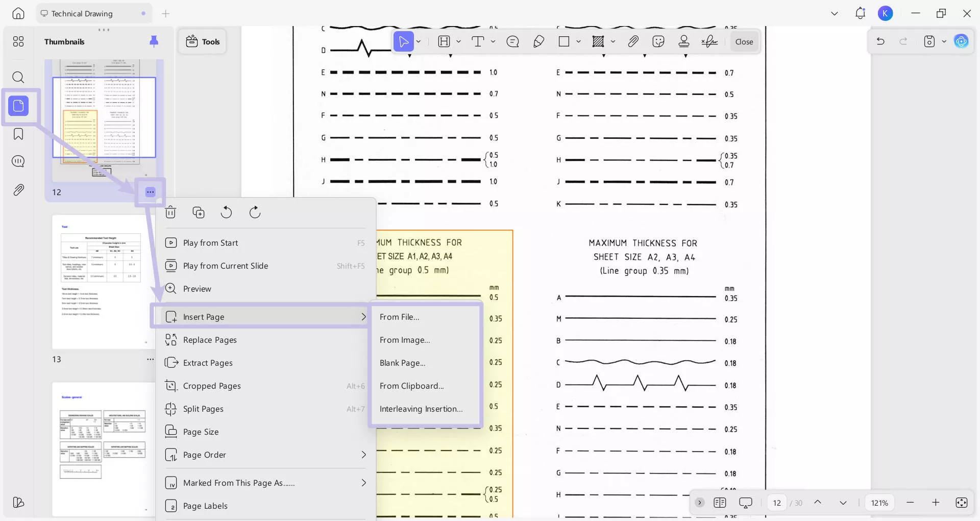This screenshot has width=980, height=521.
Task: Select the Insert Page menu entry
Action: click(x=266, y=317)
